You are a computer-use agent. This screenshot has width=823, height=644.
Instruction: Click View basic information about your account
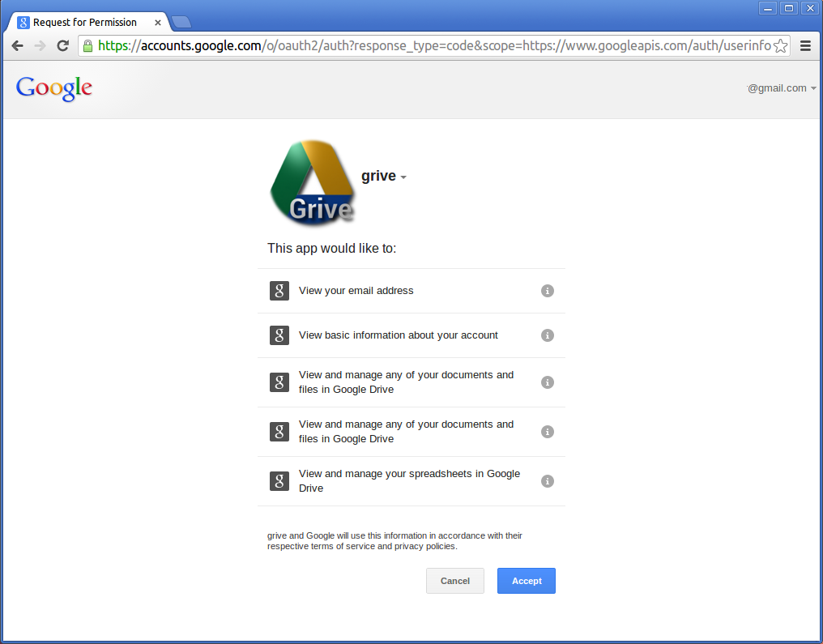click(x=399, y=335)
